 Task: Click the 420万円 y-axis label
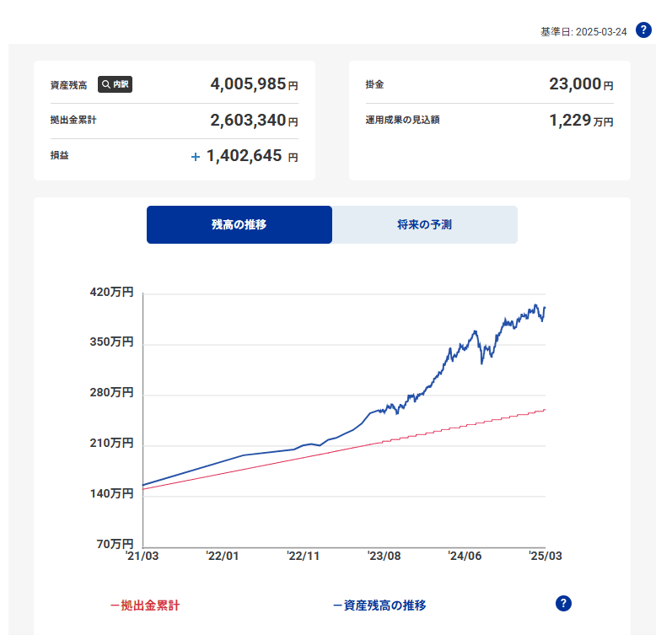[112, 292]
